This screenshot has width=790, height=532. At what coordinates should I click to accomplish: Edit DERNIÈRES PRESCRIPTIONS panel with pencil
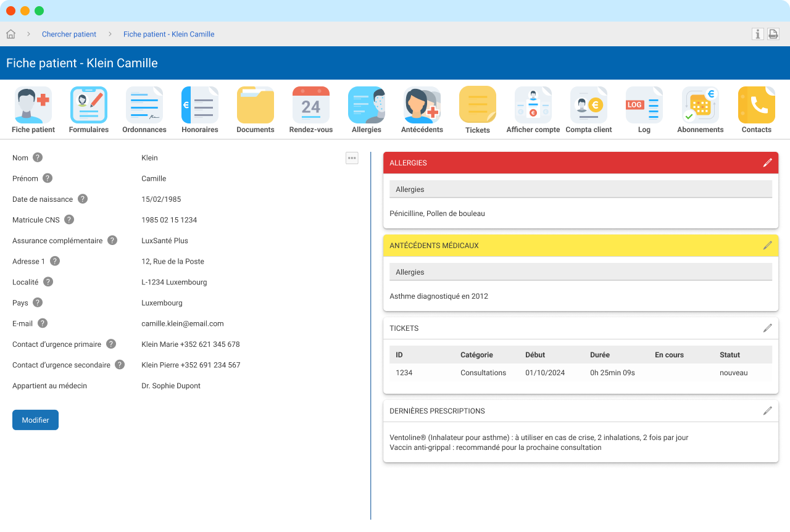point(768,411)
